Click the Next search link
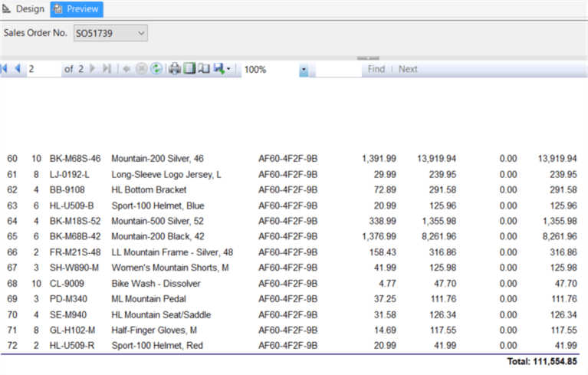588x375 pixels. [x=408, y=69]
